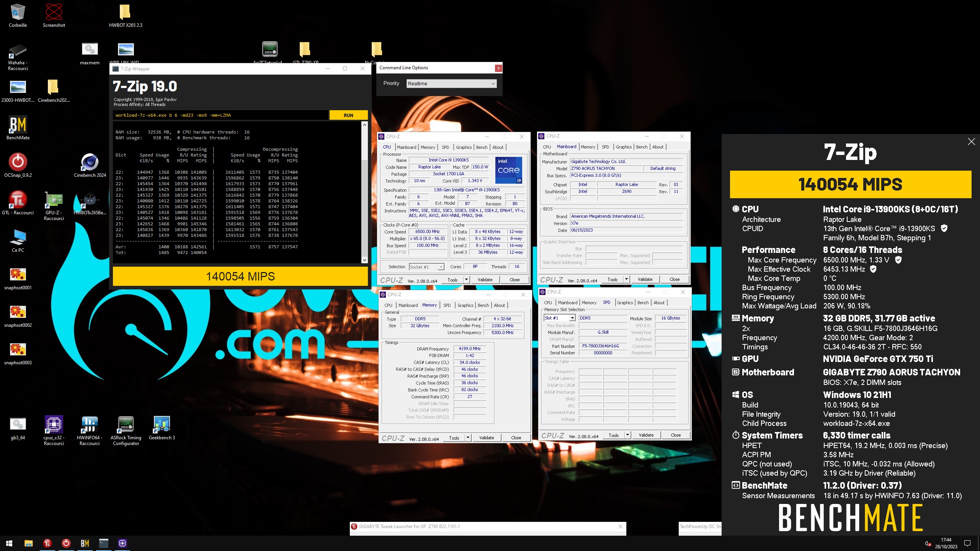This screenshot has width=980, height=551.
Task: Open Graphics tab in Mainboard CPU-Z window
Action: point(624,147)
